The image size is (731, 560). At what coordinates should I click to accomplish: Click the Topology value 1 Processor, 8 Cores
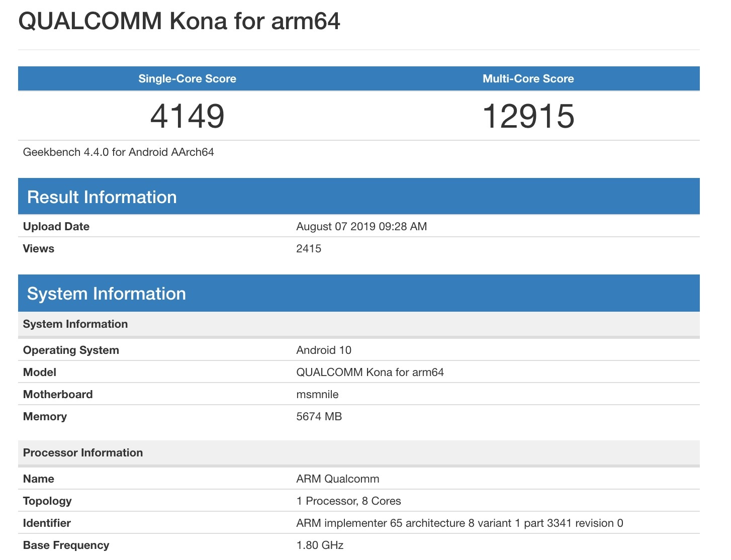pyautogui.click(x=348, y=501)
